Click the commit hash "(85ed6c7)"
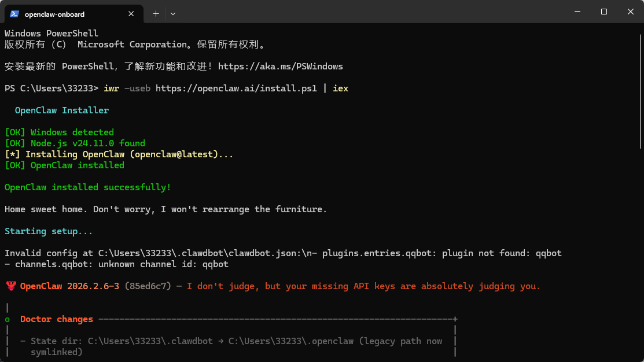The width and height of the screenshot is (644, 362). (148, 286)
